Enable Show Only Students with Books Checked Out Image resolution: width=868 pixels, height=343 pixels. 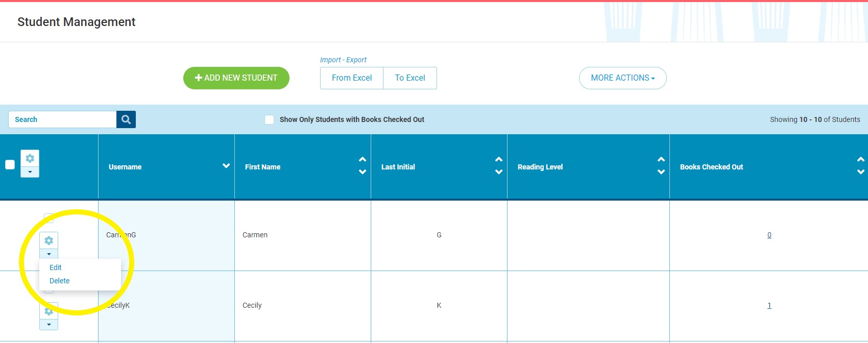(x=269, y=119)
